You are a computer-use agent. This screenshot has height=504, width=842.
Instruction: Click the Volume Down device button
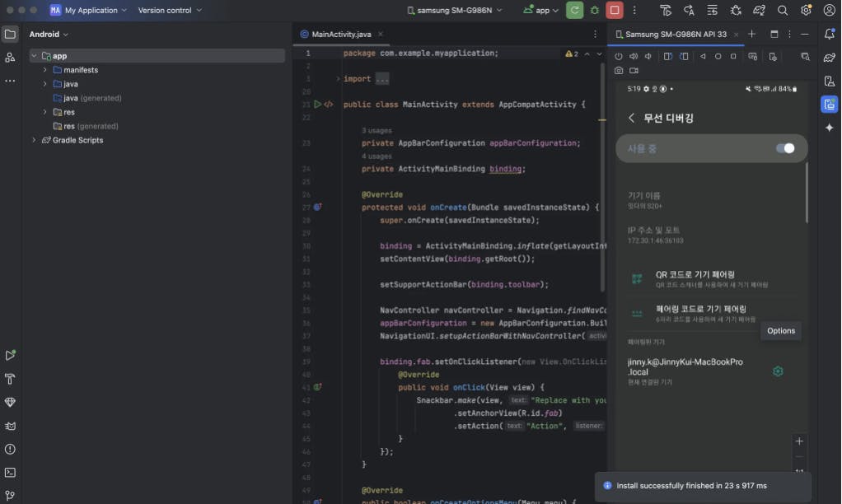(x=648, y=56)
